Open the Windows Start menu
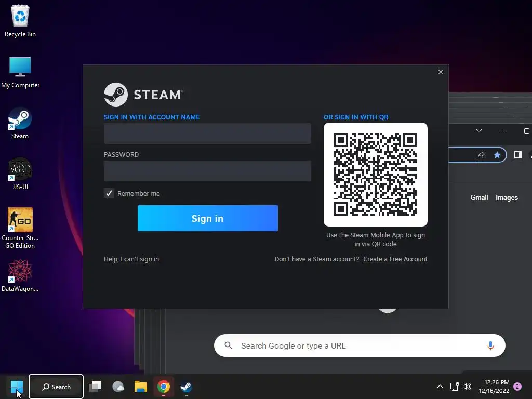 click(x=17, y=387)
